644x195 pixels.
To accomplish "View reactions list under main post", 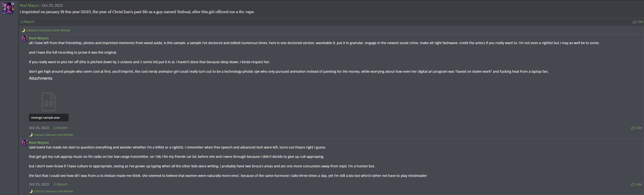I will coord(48,30).
